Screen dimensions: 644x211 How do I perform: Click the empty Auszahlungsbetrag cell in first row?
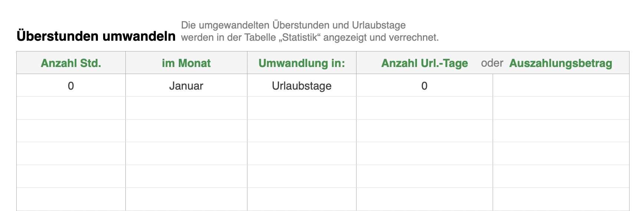[x=561, y=86]
